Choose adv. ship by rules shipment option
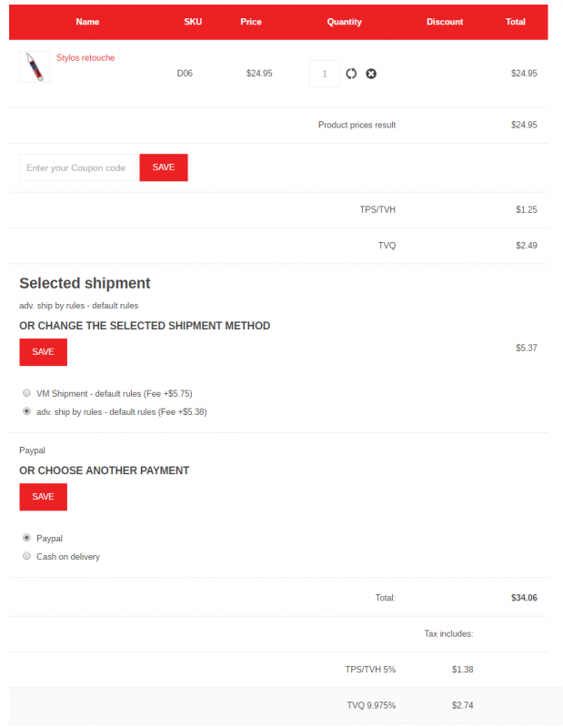The height and width of the screenshot is (728, 563). click(x=27, y=411)
